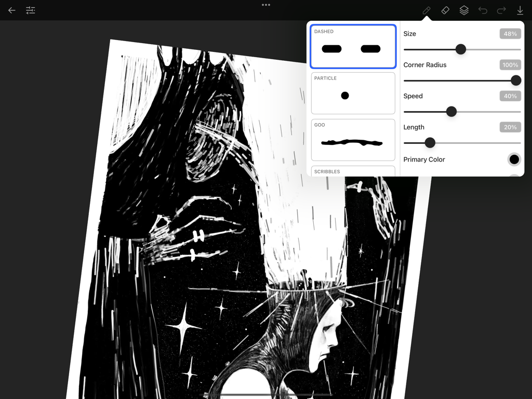Go back to the gallery
This screenshot has height=399, width=532.
[11, 10]
